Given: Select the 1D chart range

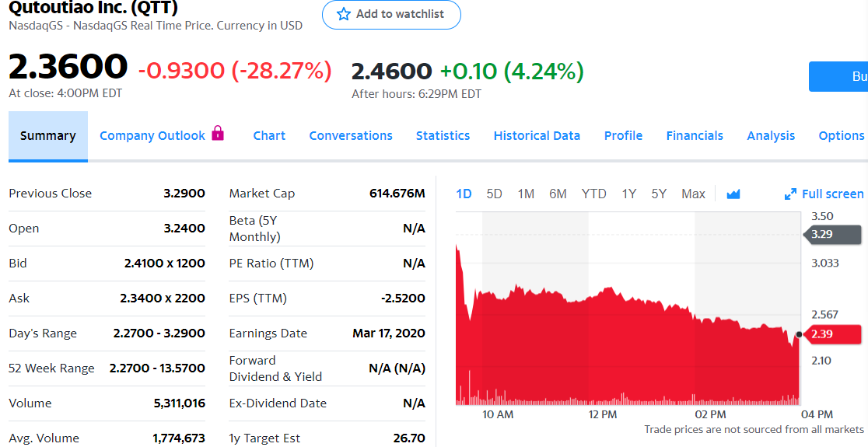Looking at the screenshot, I should tap(464, 194).
